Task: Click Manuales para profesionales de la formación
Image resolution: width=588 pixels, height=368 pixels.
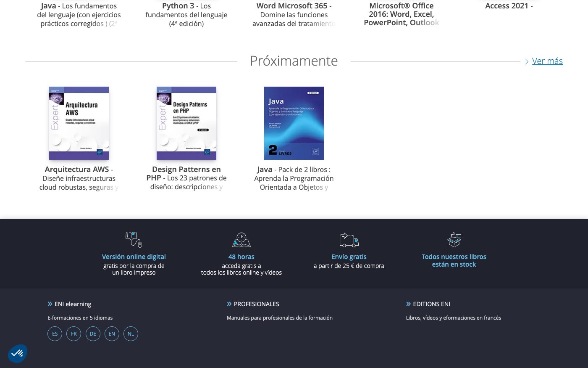Action: [280, 318]
